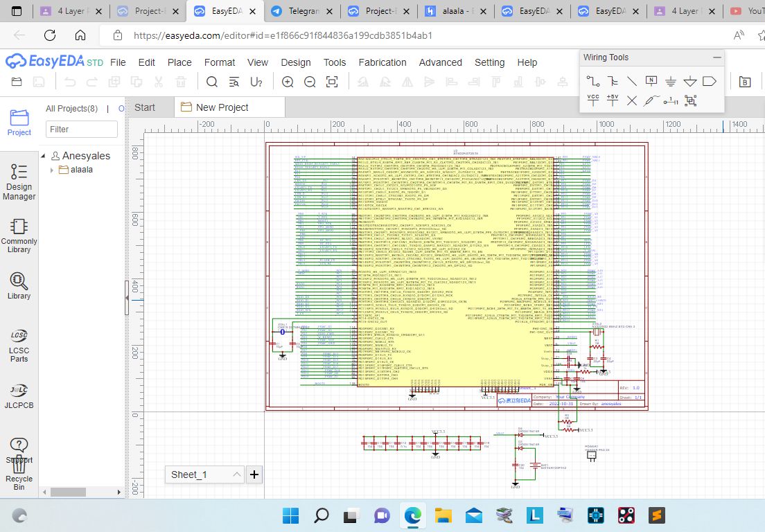The image size is (765, 532).
Task: Select the Wire tool in Wiring Tools
Action: coord(593,81)
